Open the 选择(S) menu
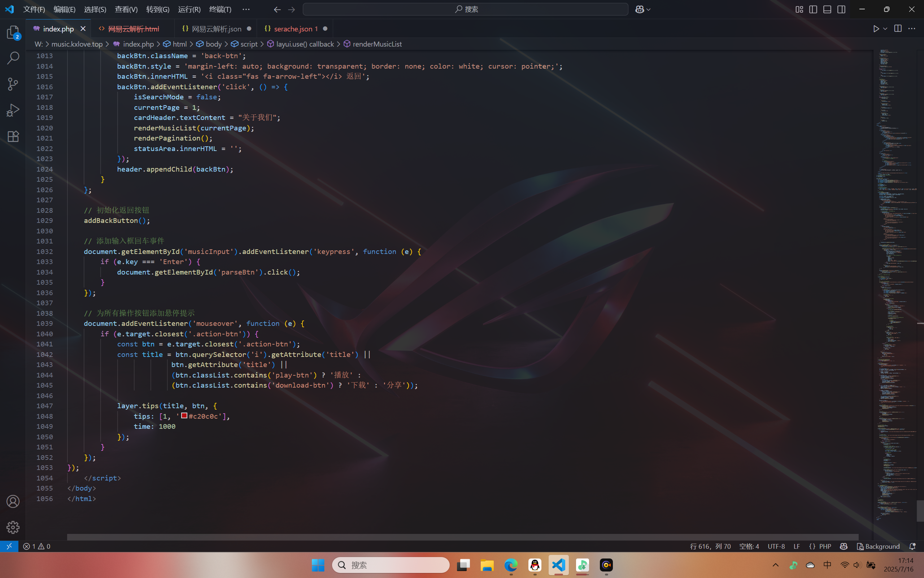 (x=95, y=9)
